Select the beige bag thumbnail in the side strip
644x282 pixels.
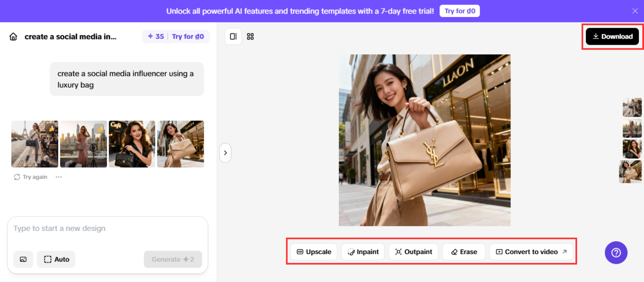click(x=630, y=172)
